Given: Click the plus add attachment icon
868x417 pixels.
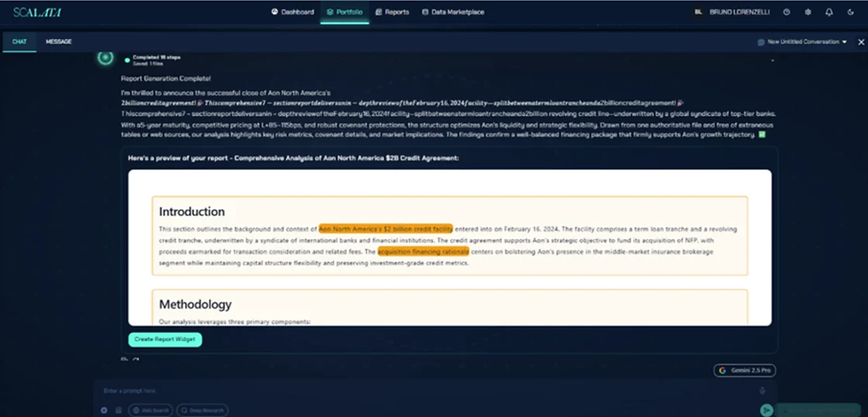Looking at the screenshot, I should tap(105, 411).
